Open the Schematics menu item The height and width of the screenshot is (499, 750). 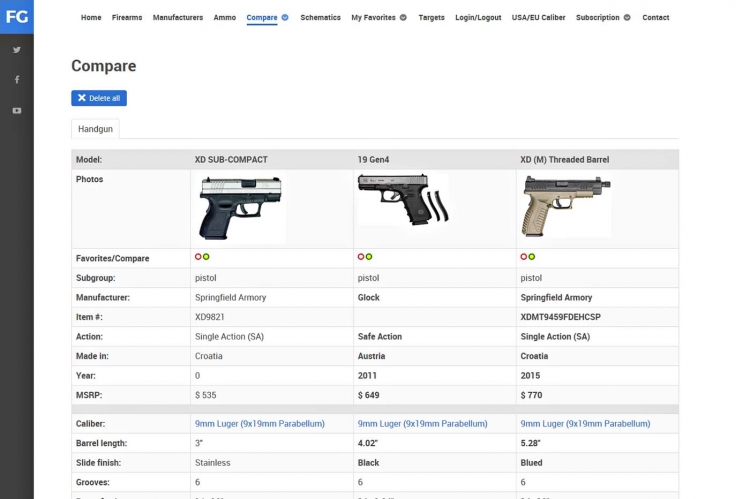tap(320, 18)
